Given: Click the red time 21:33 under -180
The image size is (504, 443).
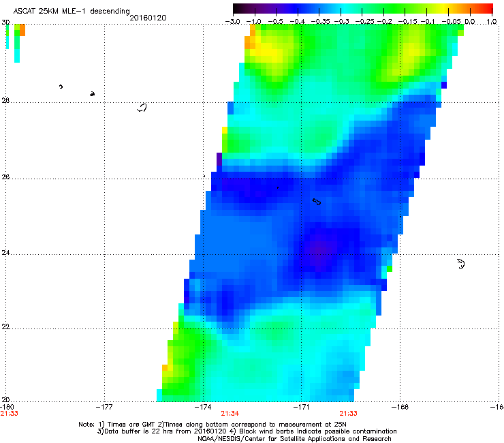Looking at the screenshot, I should (9, 414).
